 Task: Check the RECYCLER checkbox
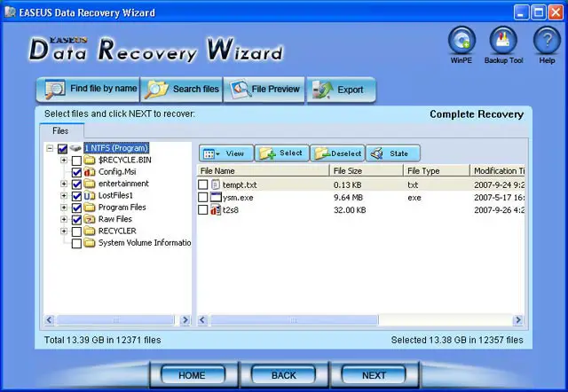tap(76, 231)
